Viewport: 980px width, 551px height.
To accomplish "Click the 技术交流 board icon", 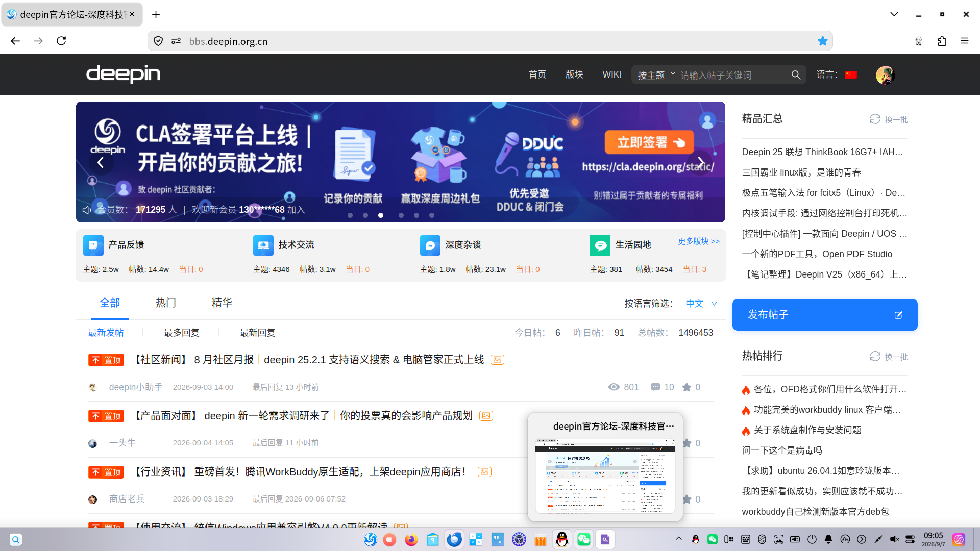I will (x=263, y=245).
